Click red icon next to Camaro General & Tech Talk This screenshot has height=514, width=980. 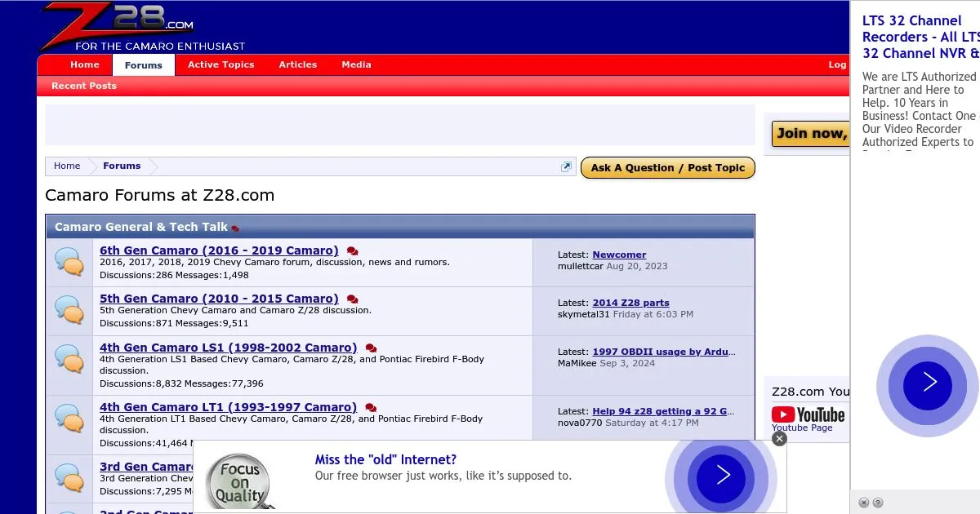(x=235, y=228)
